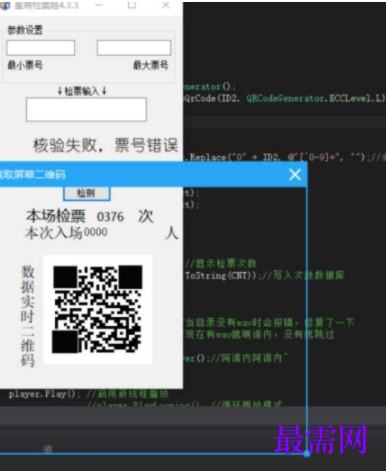
Task: Click the app icon in title bar
Action: coord(5,5)
